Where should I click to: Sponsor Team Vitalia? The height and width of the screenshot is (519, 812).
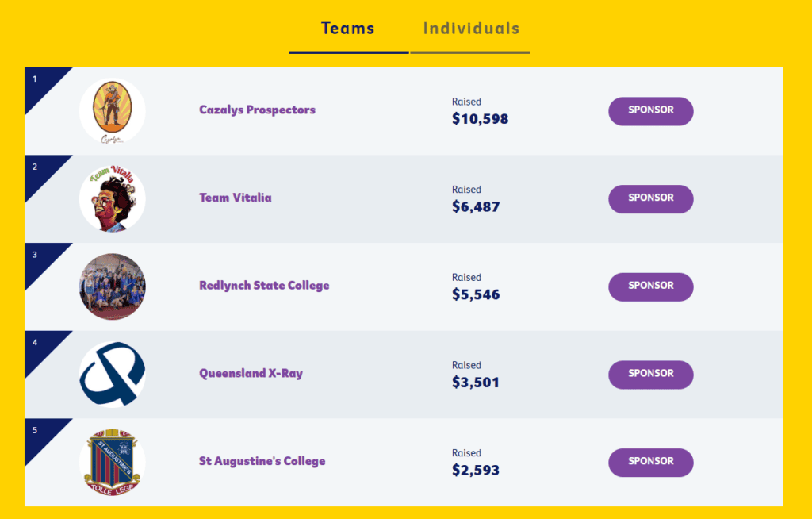[651, 198]
